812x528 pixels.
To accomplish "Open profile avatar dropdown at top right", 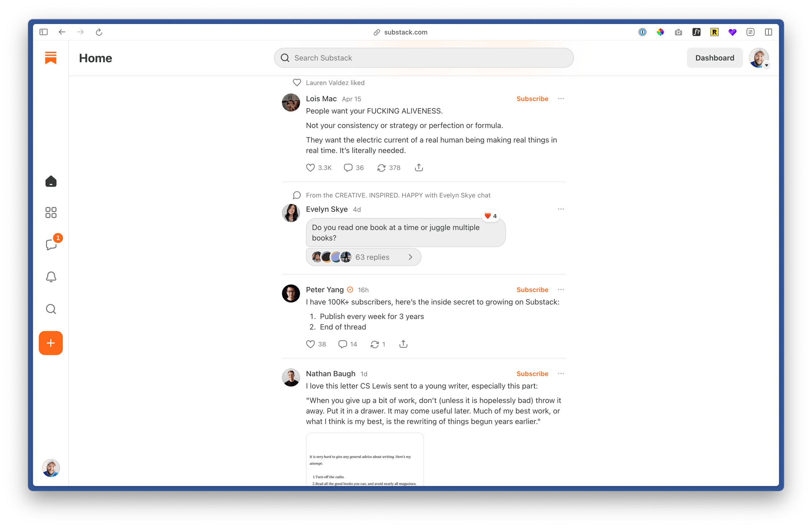I will coord(759,58).
